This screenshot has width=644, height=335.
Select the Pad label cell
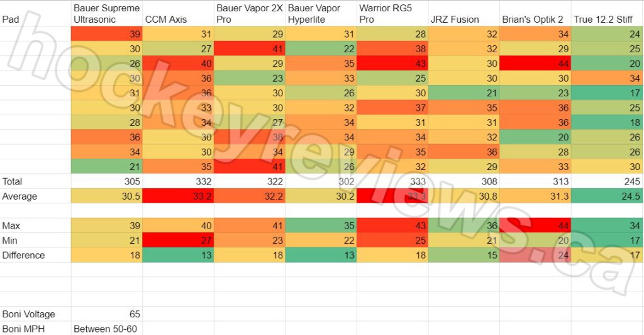coord(11,20)
